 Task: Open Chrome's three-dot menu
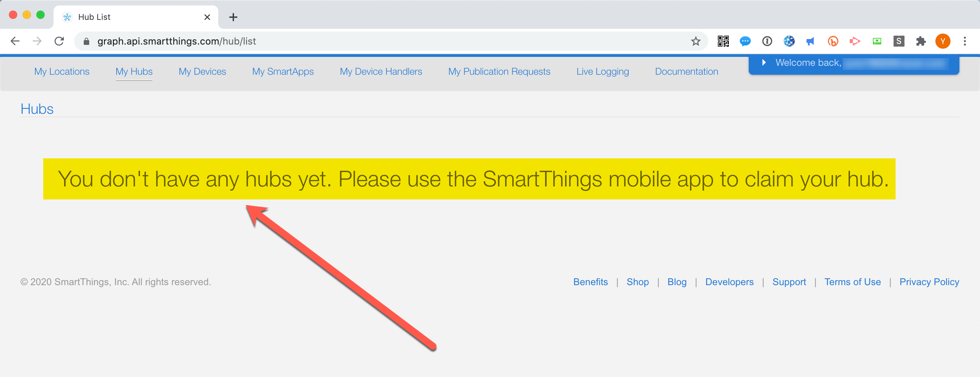[965, 41]
